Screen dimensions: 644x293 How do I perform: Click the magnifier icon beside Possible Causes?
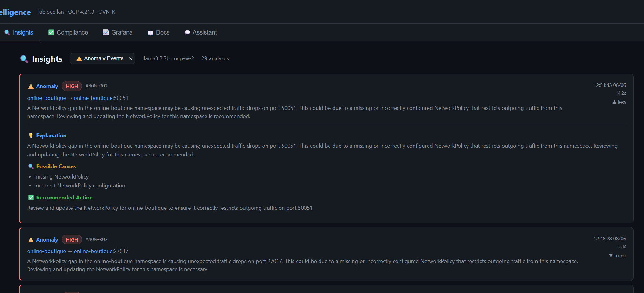coord(31,166)
